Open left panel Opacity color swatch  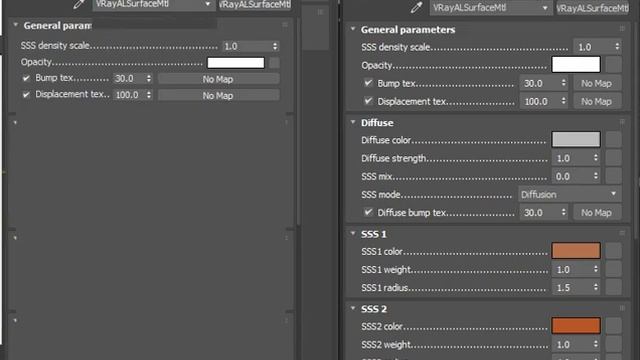[236, 62]
